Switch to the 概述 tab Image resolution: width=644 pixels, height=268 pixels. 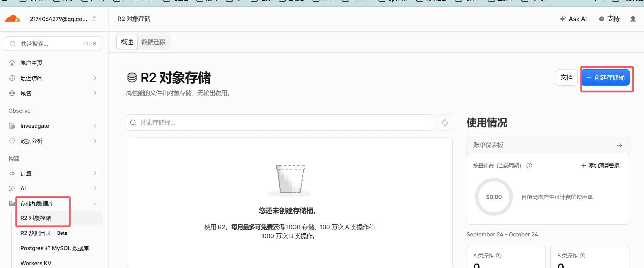click(x=127, y=42)
